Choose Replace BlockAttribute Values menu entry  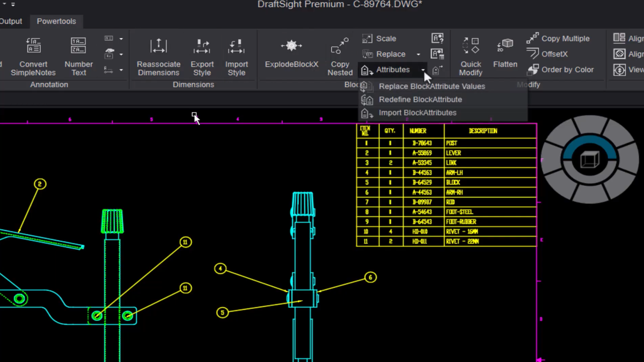tap(431, 86)
